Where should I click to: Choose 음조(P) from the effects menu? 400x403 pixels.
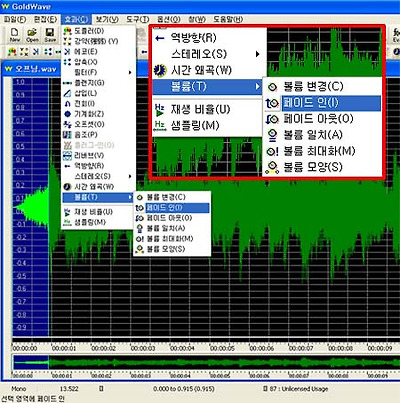99,135
